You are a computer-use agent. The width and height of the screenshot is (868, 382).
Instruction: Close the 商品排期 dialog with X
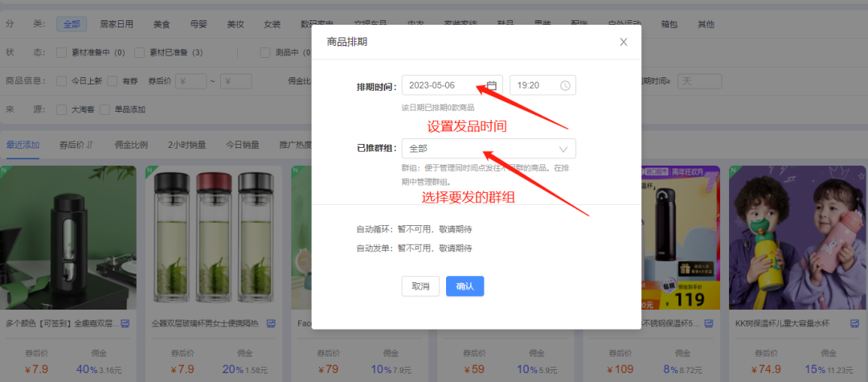(x=624, y=42)
